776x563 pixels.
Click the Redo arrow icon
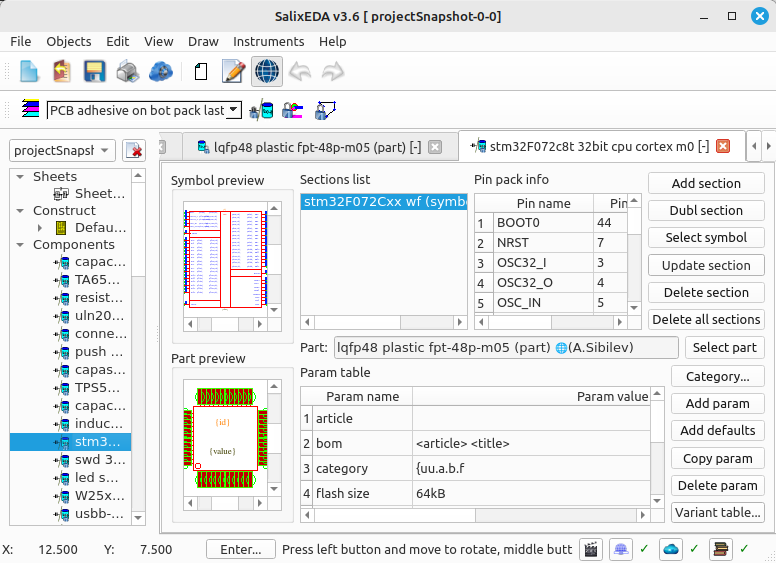click(x=333, y=71)
